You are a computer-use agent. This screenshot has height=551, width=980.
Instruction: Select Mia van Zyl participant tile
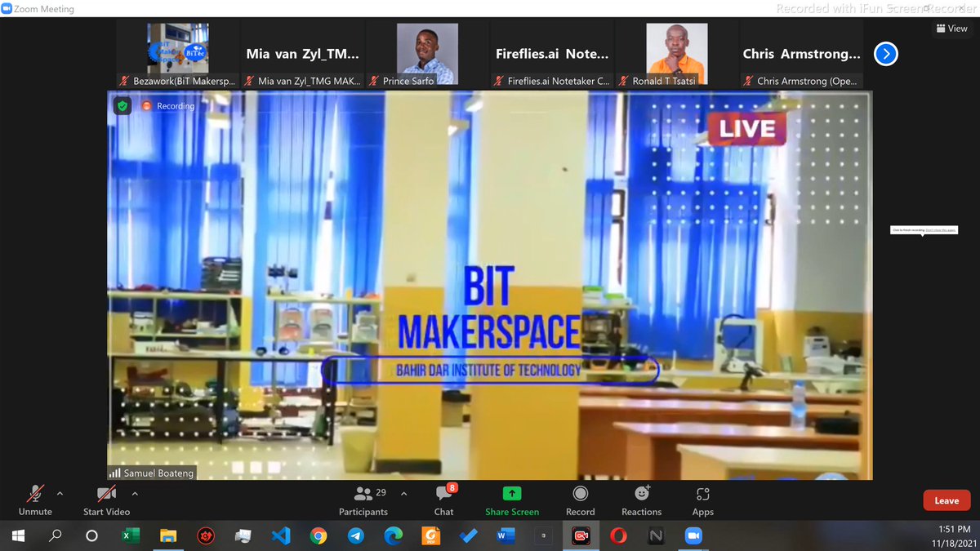point(302,55)
